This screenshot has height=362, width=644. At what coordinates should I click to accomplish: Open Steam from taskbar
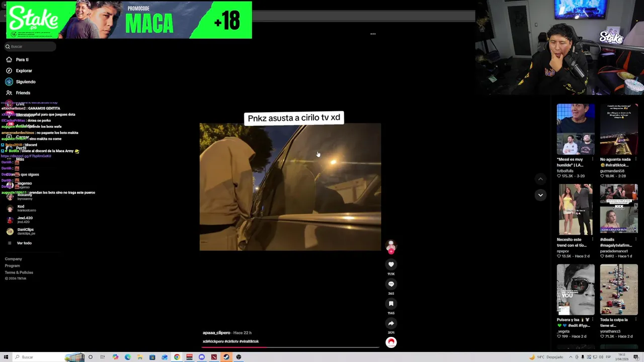(x=226, y=357)
